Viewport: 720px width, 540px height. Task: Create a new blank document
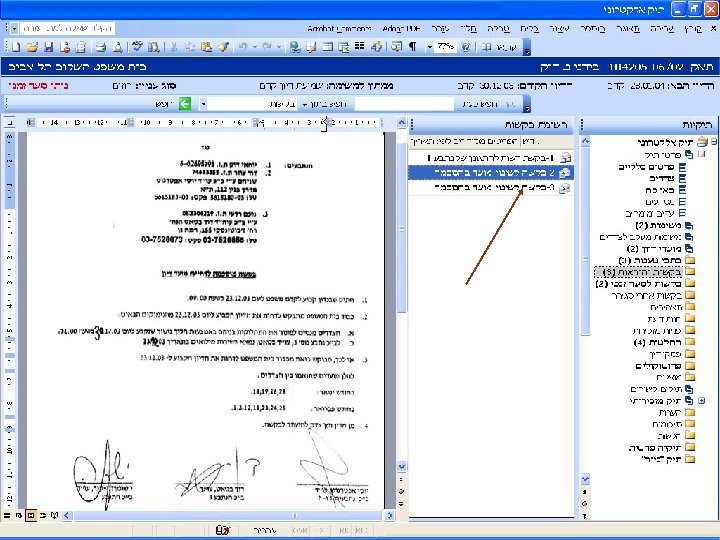(x=16, y=47)
